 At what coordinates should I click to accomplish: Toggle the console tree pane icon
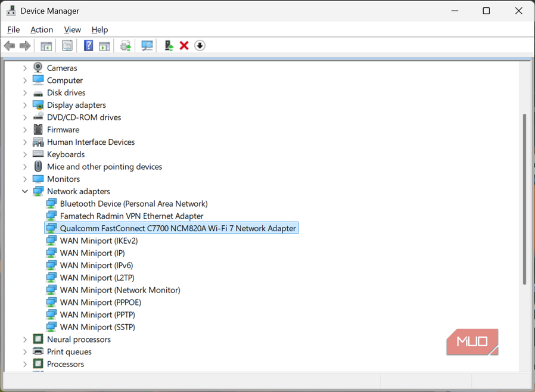[46, 46]
